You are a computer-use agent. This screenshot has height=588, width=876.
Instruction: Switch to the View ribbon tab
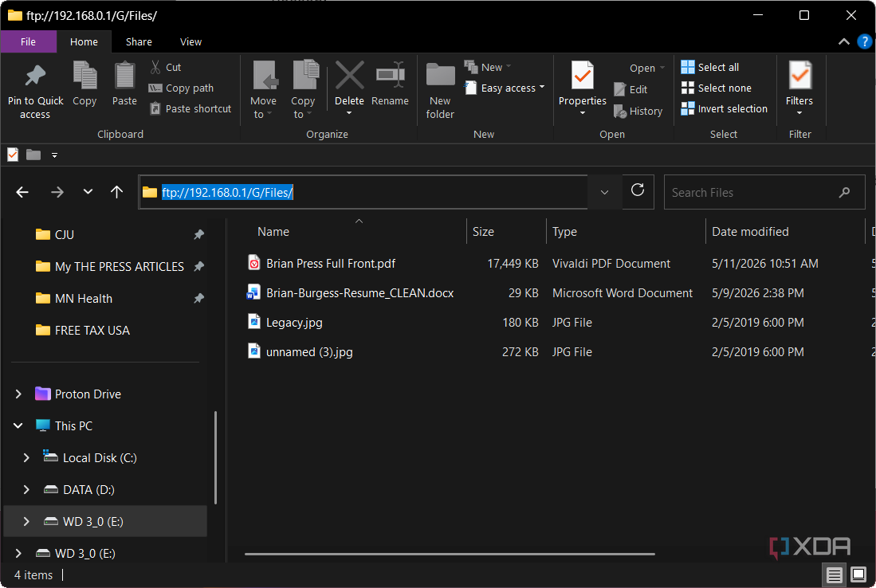tap(191, 42)
